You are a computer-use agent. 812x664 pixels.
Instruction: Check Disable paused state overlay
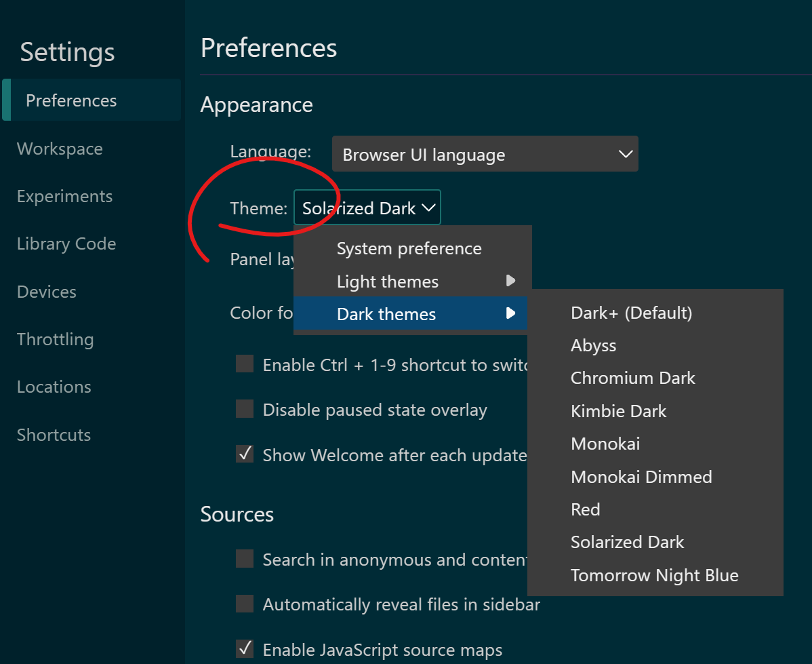pyautogui.click(x=245, y=408)
